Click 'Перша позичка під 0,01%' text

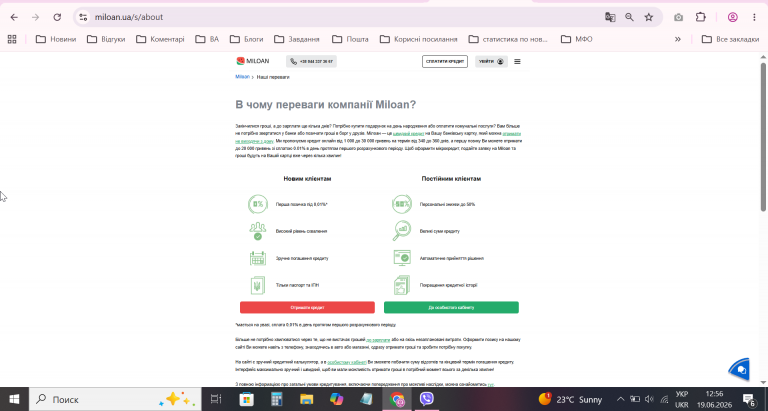pyautogui.click(x=301, y=204)
